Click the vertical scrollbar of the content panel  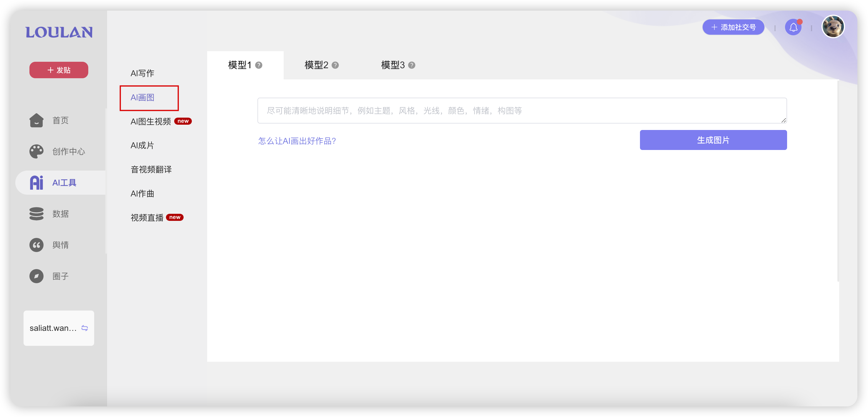[x=838, y=181]
